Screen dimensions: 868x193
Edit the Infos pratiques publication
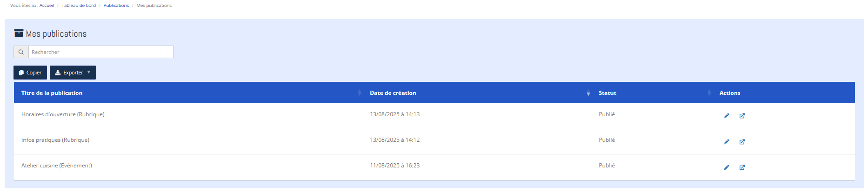727,142
